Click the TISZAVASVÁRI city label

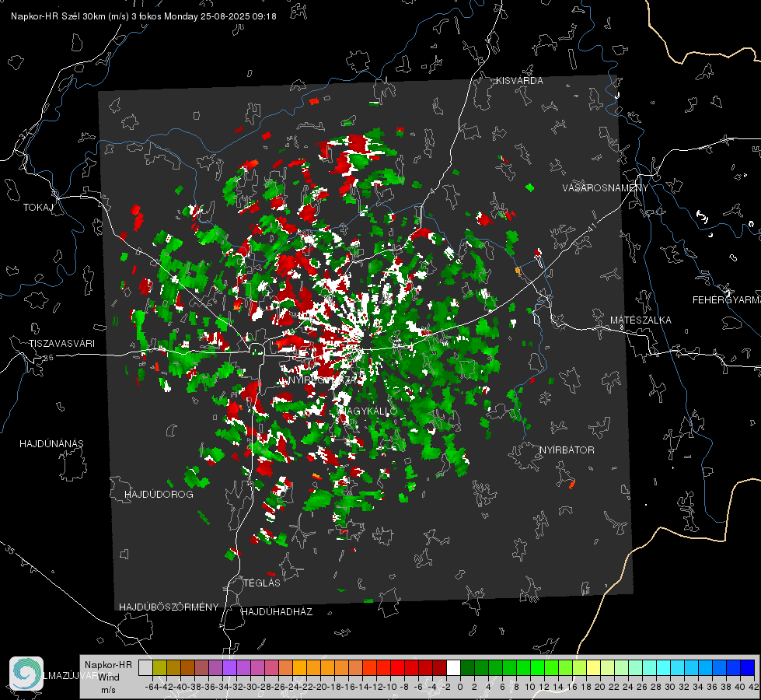point(61,344)
